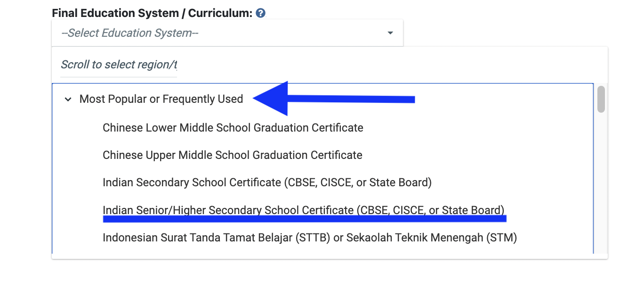Grab the dropdown list scrollbar thumb

pyautogui.click(x=601, y=99)
